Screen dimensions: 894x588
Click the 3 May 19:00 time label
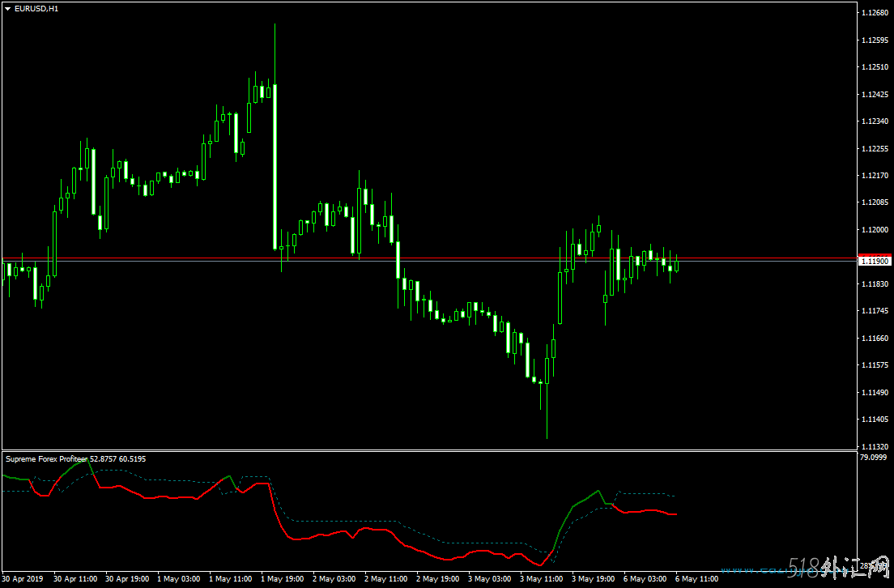tap(594, 579)
